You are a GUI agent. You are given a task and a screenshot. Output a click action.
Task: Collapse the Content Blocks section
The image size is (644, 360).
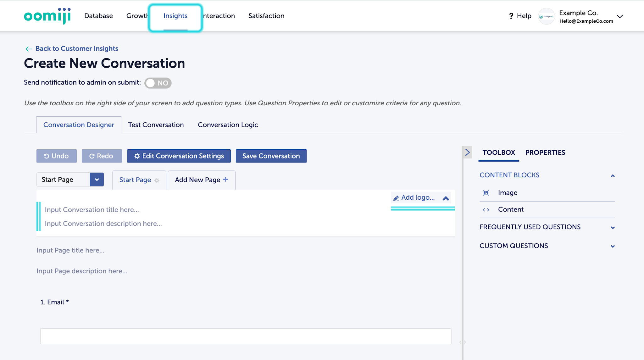coord(613,176)
